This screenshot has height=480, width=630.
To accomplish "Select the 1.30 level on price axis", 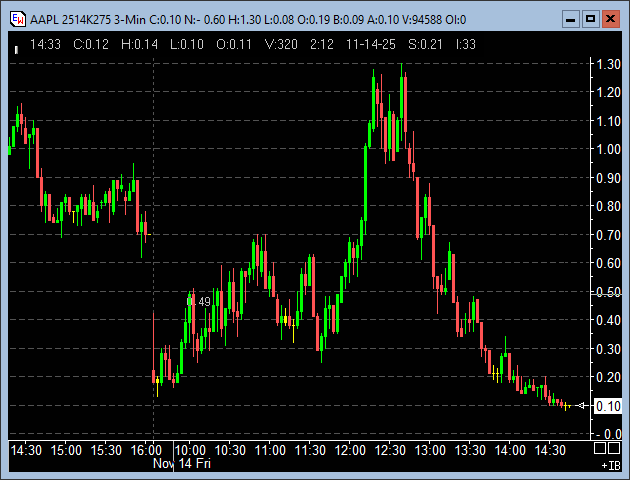I will tap(607, 64).
